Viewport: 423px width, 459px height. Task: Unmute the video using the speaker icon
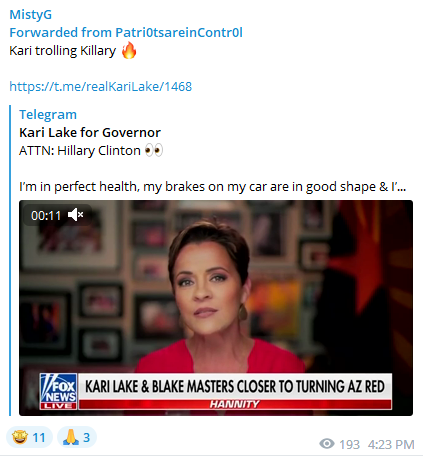(x=76, y=215)
